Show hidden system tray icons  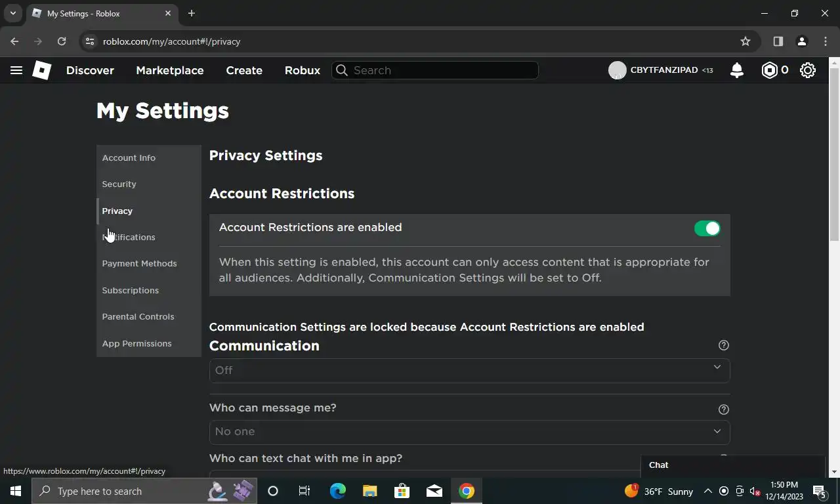click(x=708, y=491)
